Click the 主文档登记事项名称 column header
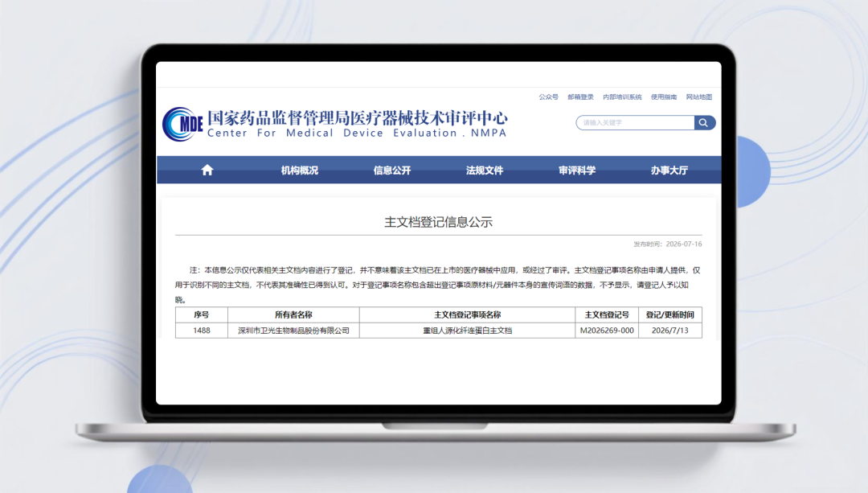Viewport: 868px width, 493px height. pyautogui.click(x=467, y=314)
